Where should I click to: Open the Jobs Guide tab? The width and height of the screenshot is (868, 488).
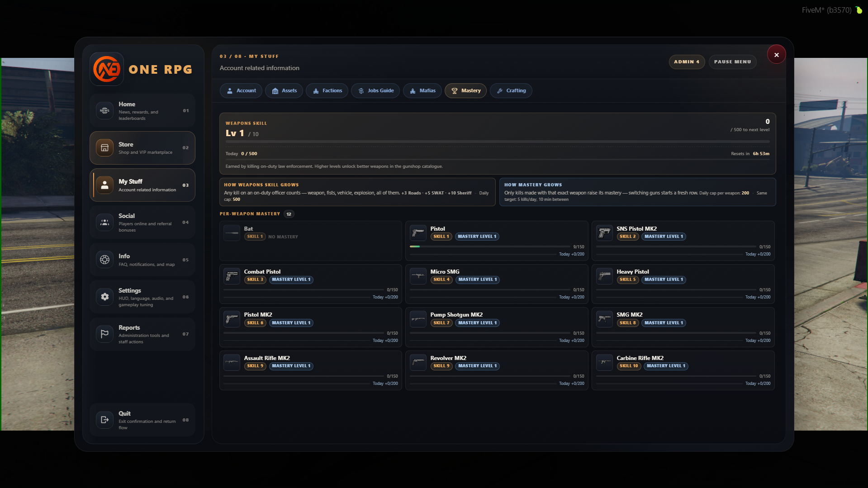coord(375,90)
